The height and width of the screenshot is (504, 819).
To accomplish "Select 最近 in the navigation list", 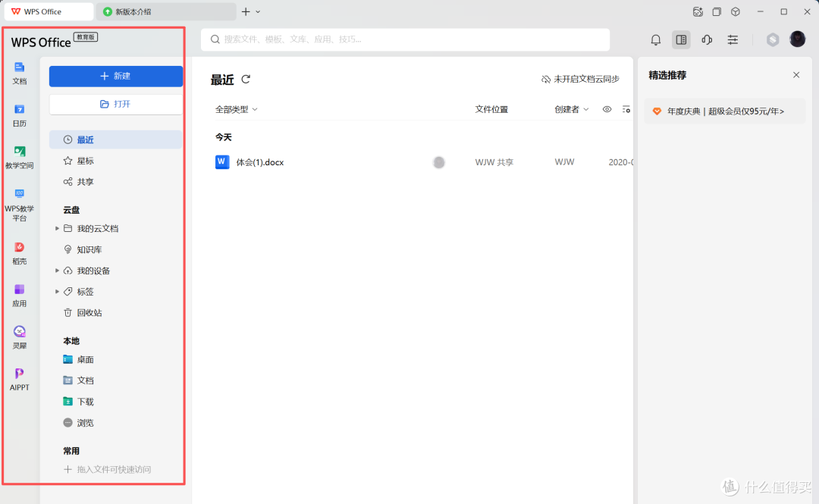I will click(116, 139).
